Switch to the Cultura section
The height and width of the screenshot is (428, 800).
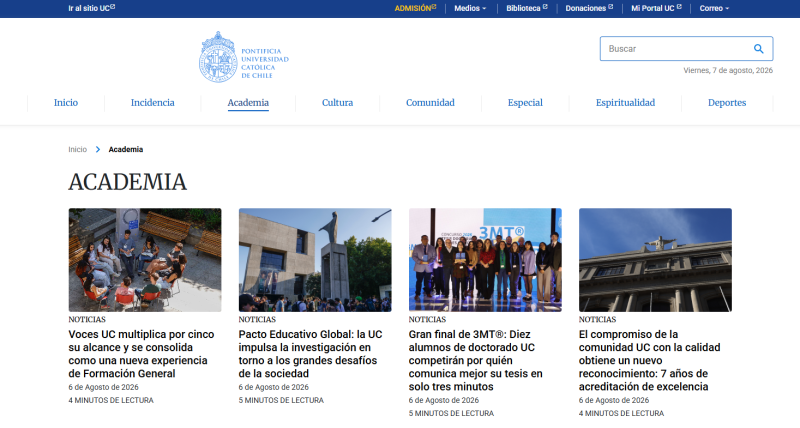pyautogui.click(x=337, y=103)
